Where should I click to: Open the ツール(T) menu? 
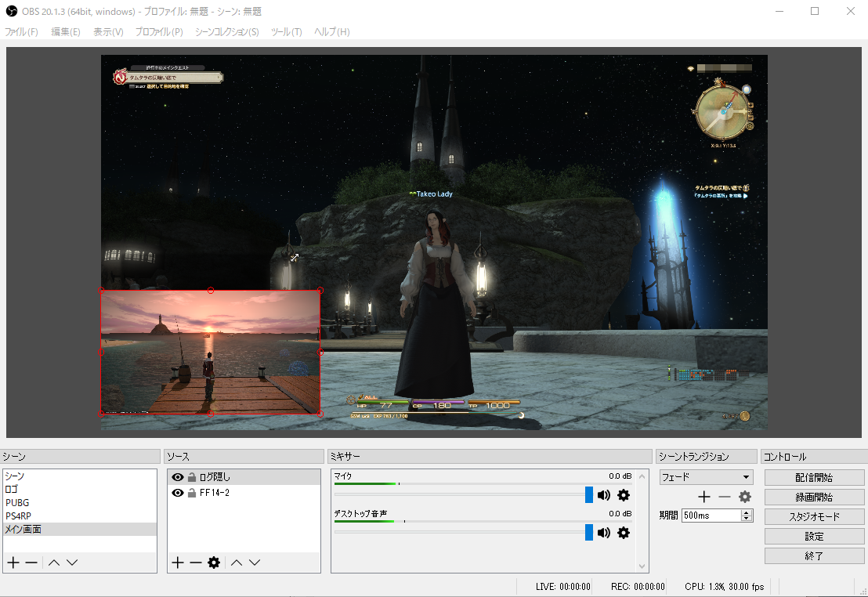286,31
